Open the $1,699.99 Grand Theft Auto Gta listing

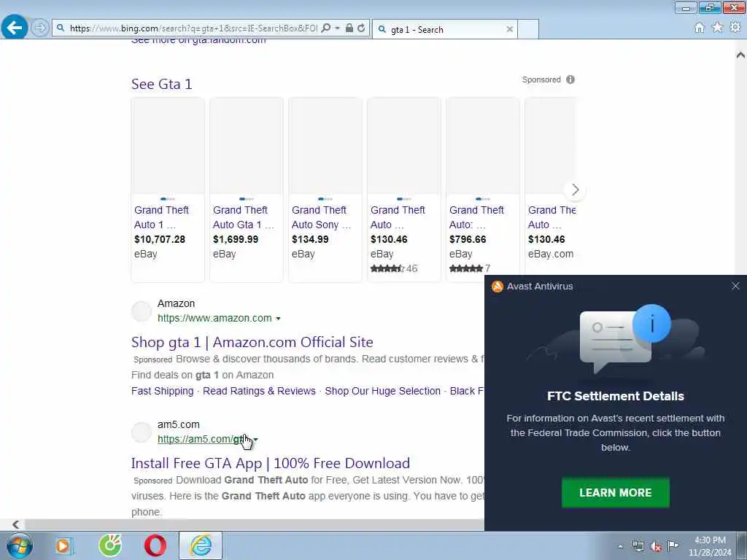[x=244, y=217]
